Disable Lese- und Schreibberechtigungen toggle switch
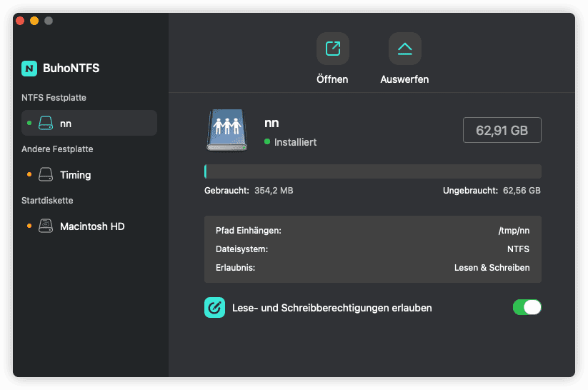Viewport: 588px width, 390px height. point(527,307)
